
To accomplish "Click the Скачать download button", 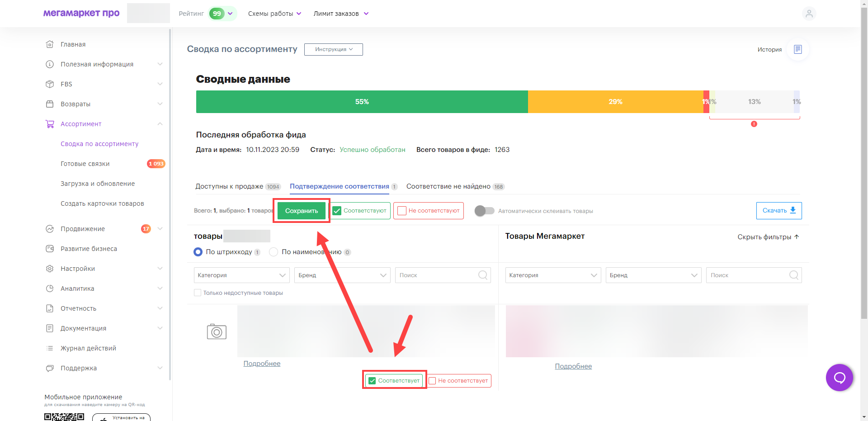I will tap(778, 211).
